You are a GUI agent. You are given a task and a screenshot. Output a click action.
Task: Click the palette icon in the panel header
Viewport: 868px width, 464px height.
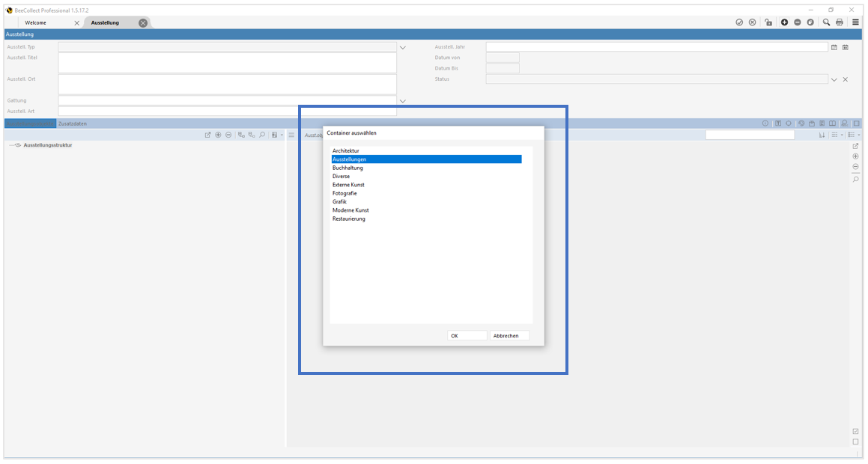[x=801, y=123]
